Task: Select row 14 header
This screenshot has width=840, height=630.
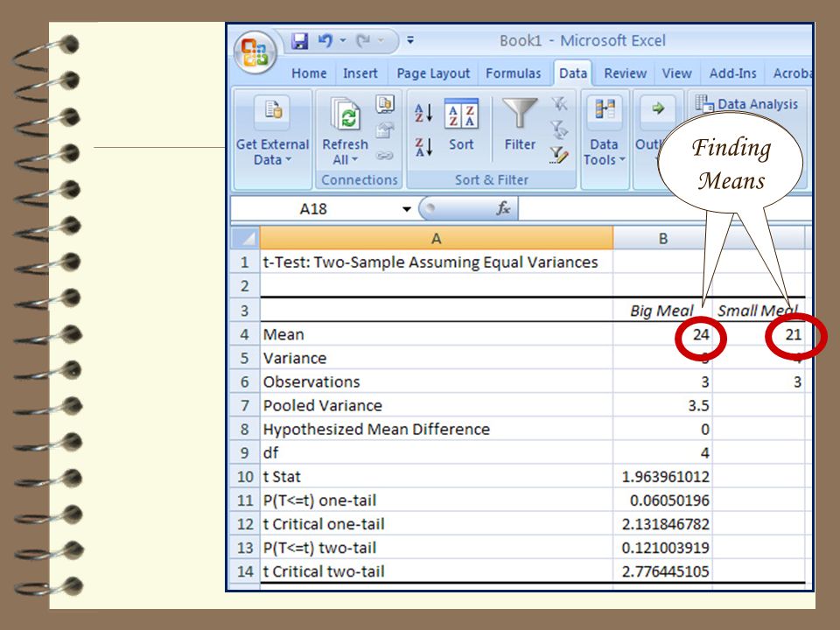Action: click(245, 571)
